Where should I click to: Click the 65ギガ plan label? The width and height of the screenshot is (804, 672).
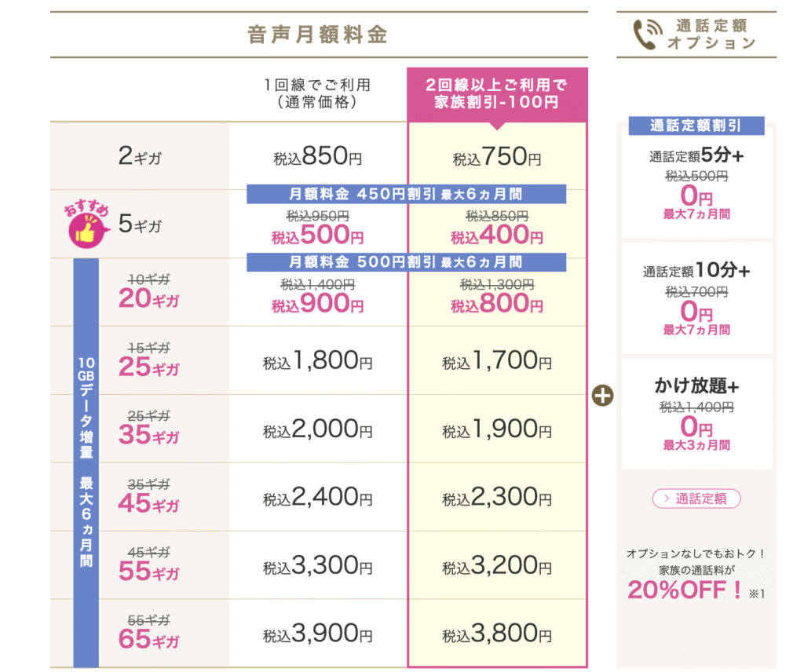pos(148,639)
